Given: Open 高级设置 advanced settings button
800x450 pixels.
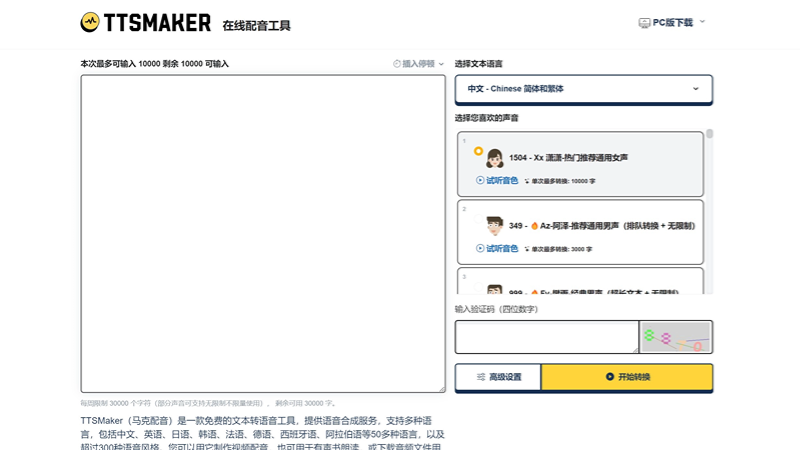Looking at the screenshot, I should (498, 377).
